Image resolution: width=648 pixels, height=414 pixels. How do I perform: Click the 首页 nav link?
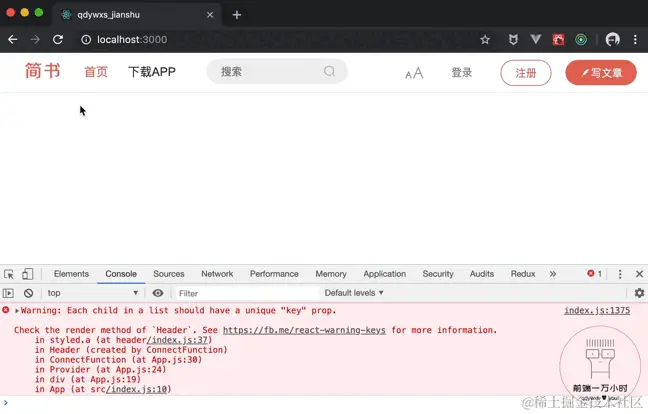(96, 72)
